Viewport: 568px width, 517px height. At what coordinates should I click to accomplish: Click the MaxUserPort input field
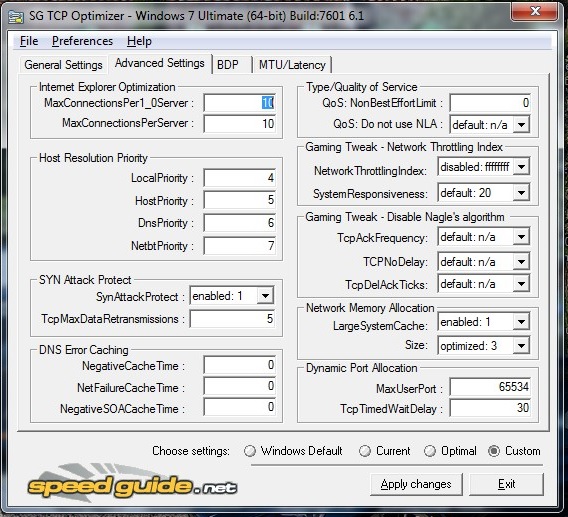(490, 387)
